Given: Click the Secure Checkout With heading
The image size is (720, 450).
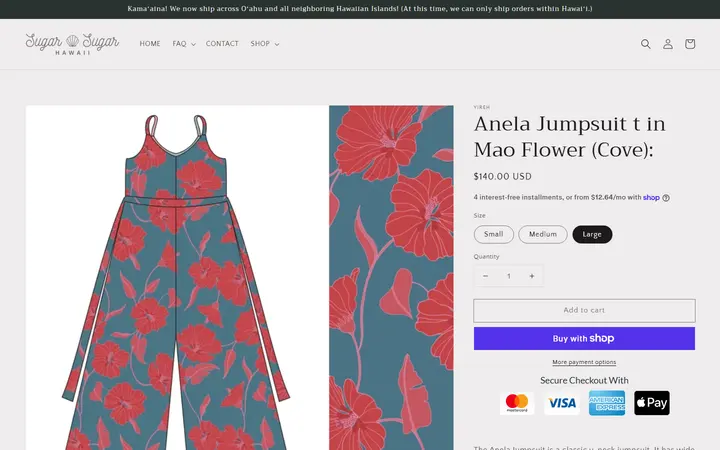Looking at the screenshot, I should (584, 380).
